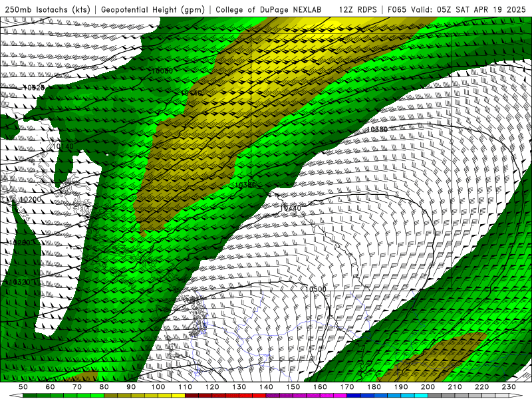Click the 230 value on color scale
Image resolution: width=532 pixels, height=399 pixels.
509,387
